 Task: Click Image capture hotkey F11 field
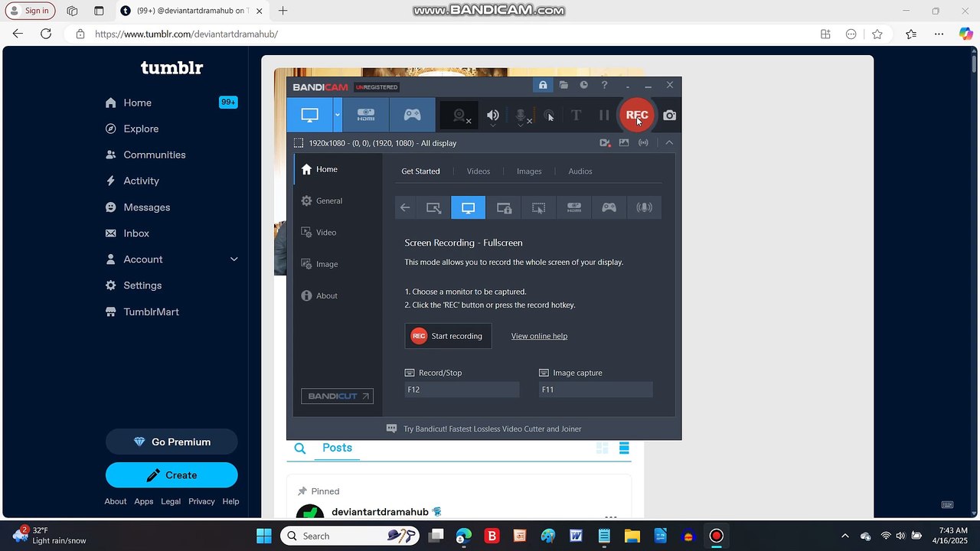click(x=596, y=390)
